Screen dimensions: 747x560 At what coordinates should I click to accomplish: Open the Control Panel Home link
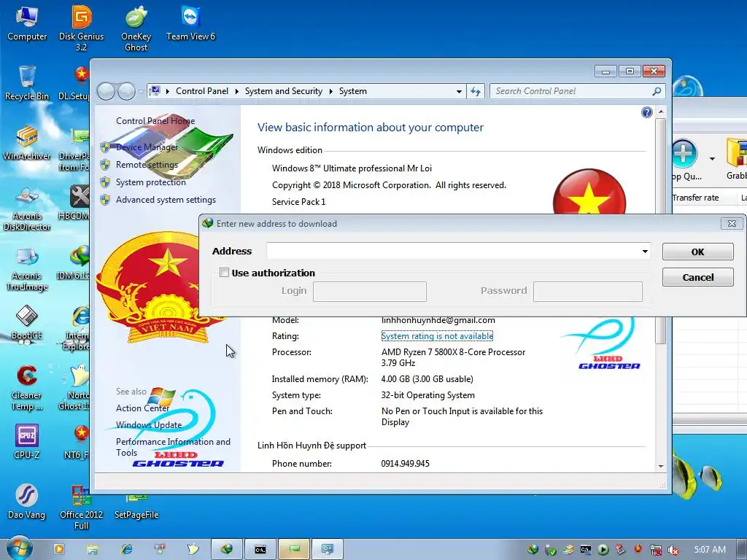pos(155,121)
